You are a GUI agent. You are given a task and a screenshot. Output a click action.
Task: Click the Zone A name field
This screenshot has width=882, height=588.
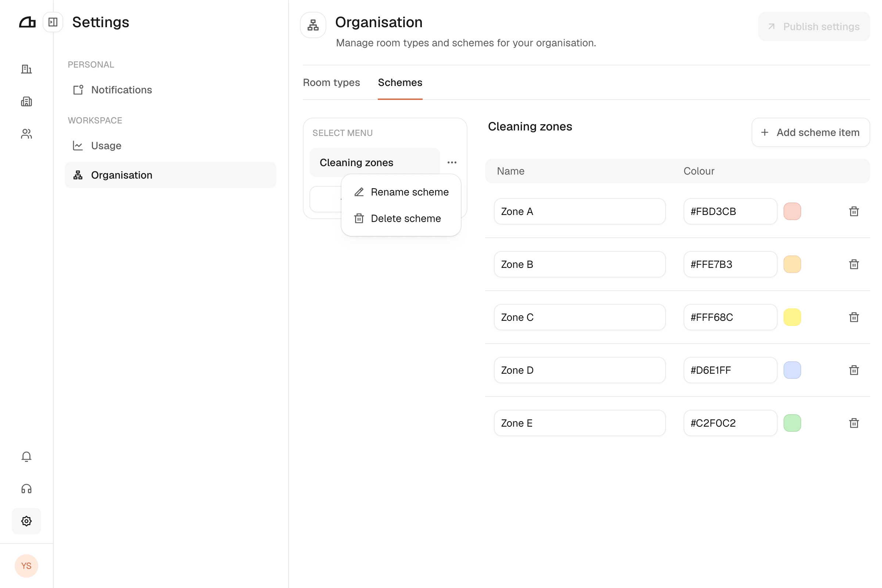580,212
